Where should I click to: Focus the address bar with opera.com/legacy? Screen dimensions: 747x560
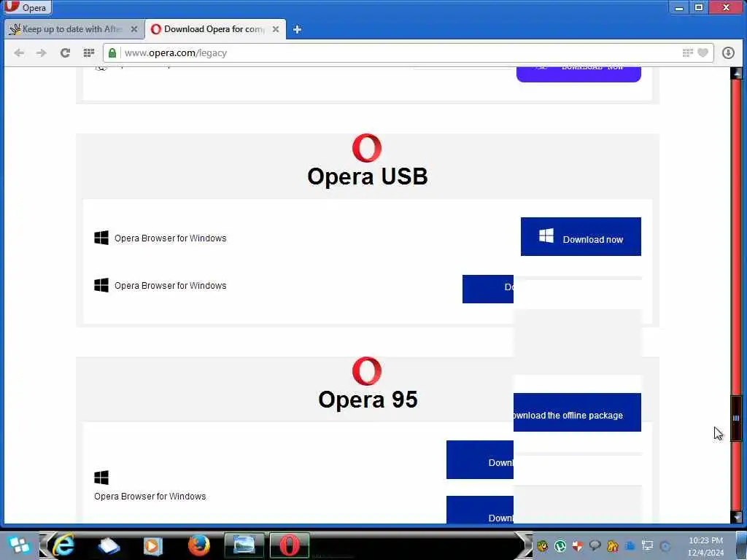[400, 52]
